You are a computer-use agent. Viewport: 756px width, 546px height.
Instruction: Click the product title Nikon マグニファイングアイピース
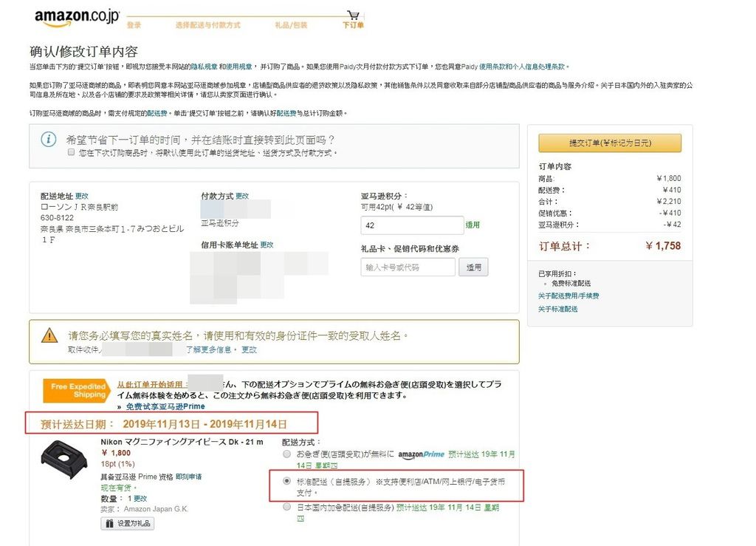point(182,442)
